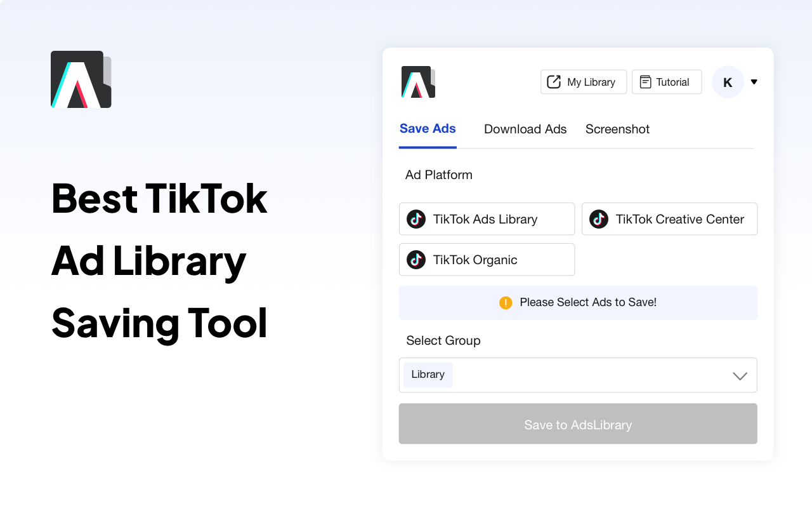Click the 'Best TikTok' headline text

click(159, 198)
